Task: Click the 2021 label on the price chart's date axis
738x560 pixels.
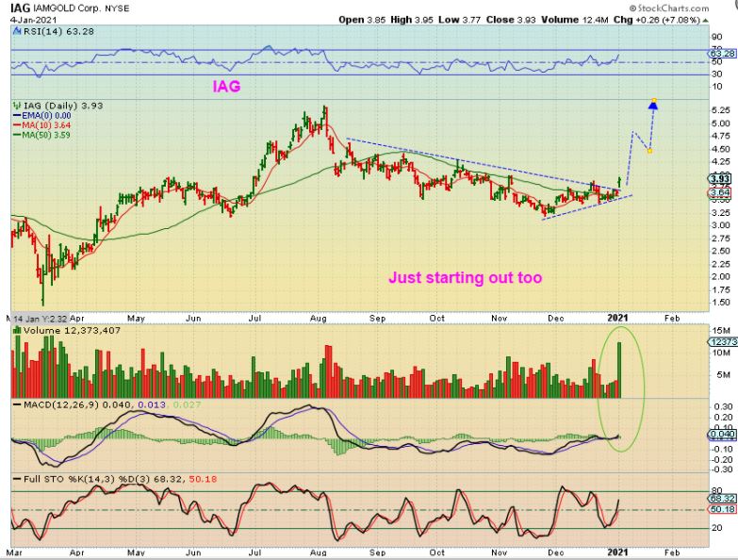Action: (x=617, y=318)
